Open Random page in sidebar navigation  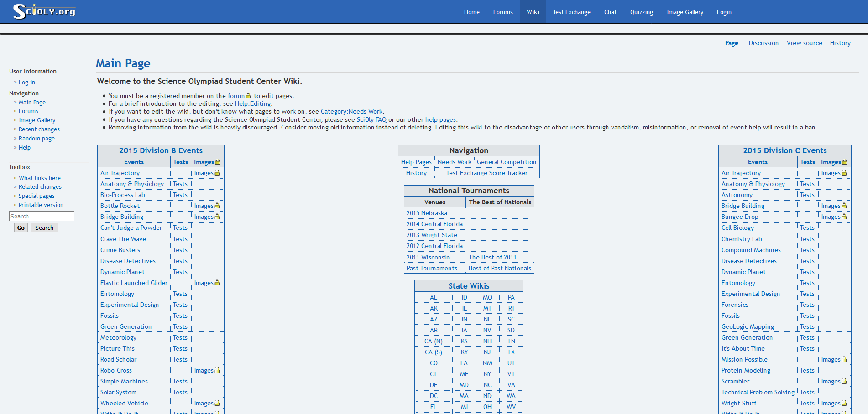point(37,139)
